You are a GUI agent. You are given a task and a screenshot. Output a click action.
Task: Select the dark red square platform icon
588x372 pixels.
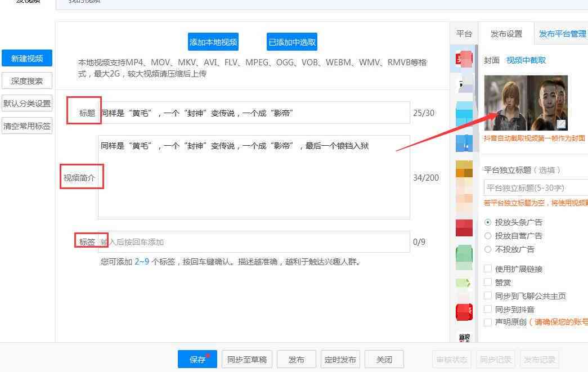click(x=464, y=228)
